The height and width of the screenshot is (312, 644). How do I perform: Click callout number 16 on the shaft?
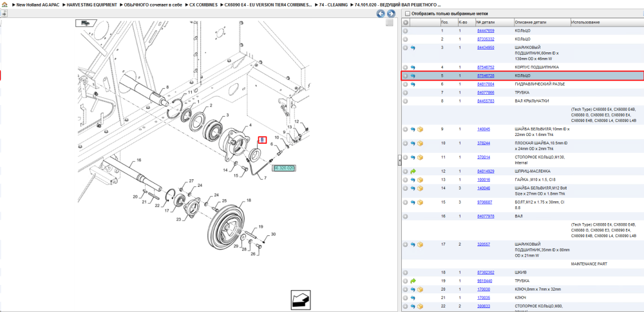[x=139, y=160]
